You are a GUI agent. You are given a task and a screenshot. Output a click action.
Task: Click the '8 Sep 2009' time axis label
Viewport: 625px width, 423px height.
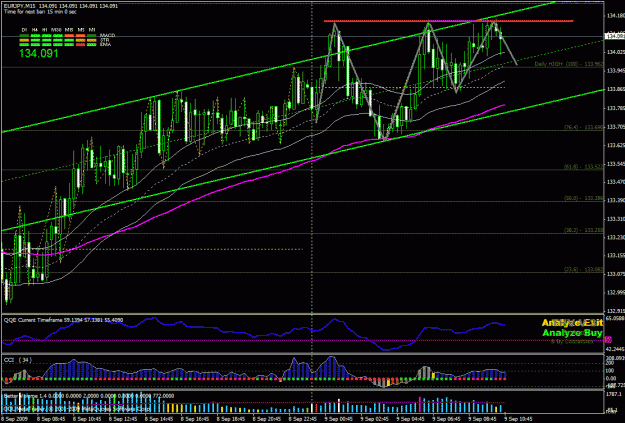pyautogui.click(x=14, y=419)
